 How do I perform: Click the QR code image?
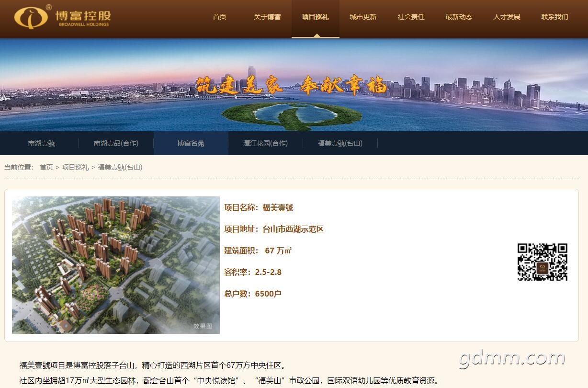[x=543, y=262]
